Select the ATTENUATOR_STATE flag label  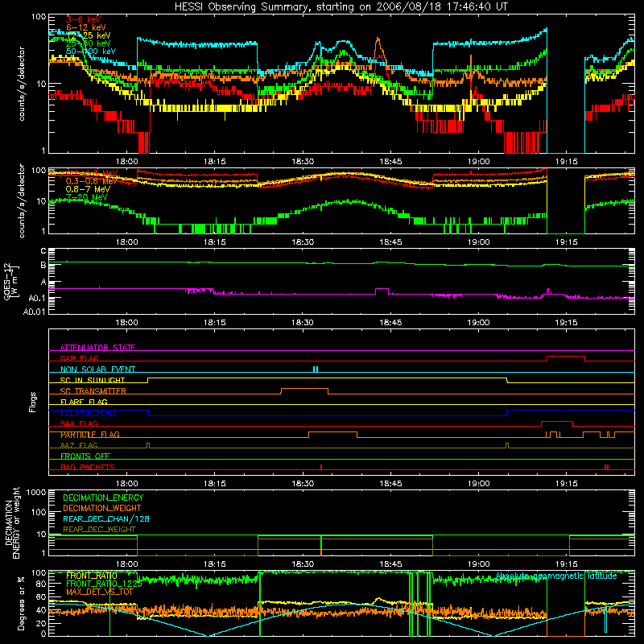tap(97, 348)
